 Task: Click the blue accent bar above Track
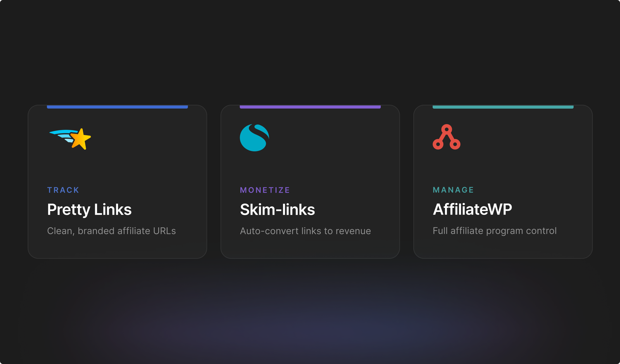click(117, 107)
